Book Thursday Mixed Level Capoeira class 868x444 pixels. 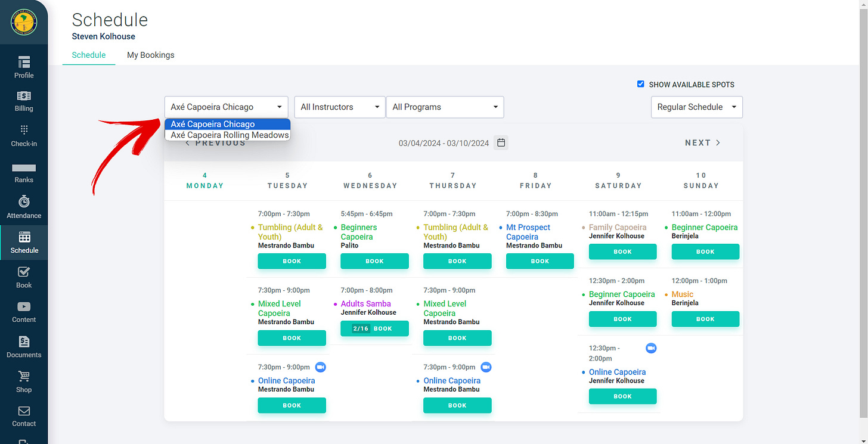[x=457, y=338]
